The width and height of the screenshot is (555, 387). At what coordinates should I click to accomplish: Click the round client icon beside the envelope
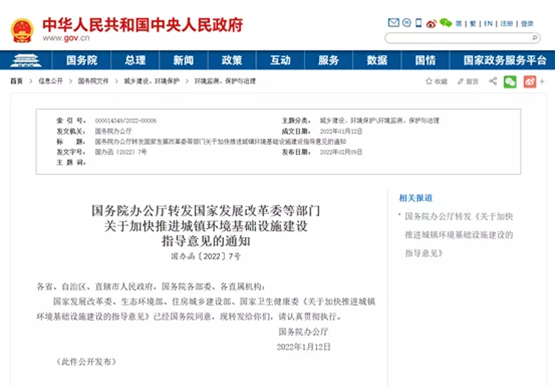pyautogui.click(x=407, y=23)
